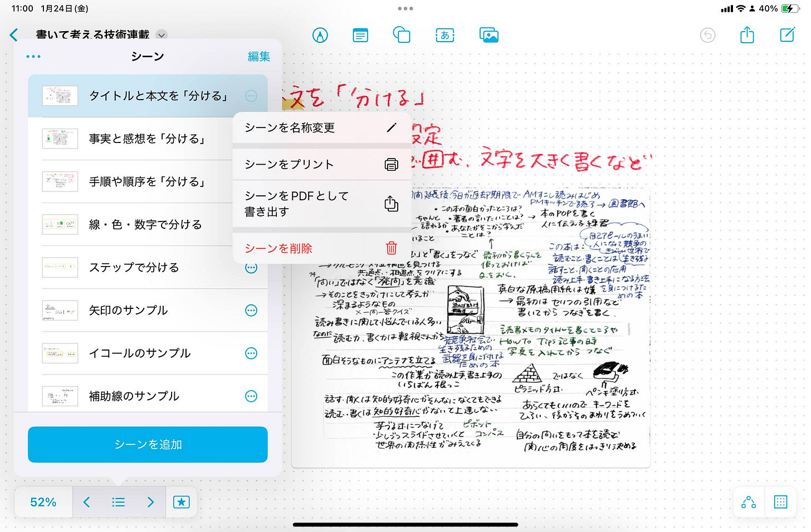811x532 pixels.
Task: Open options for 補助線のサンプル scene
Action: [251, 396]
